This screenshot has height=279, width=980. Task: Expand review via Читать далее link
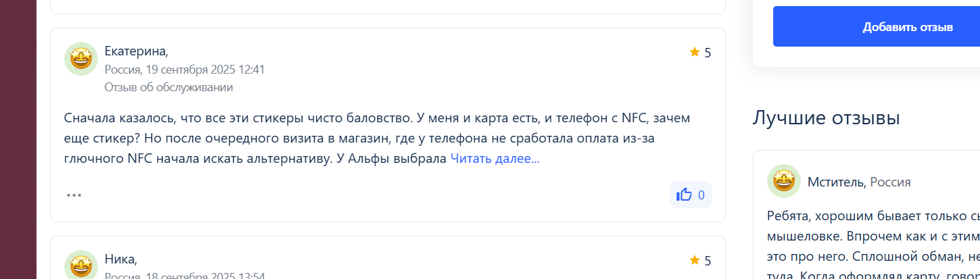point(495,159)
